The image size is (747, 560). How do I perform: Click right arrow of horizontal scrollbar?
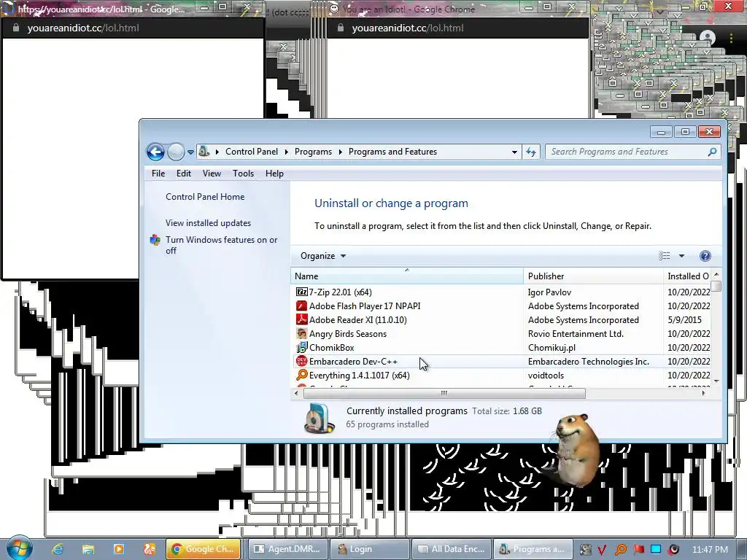pyautogui.click(x=704, y=393)
